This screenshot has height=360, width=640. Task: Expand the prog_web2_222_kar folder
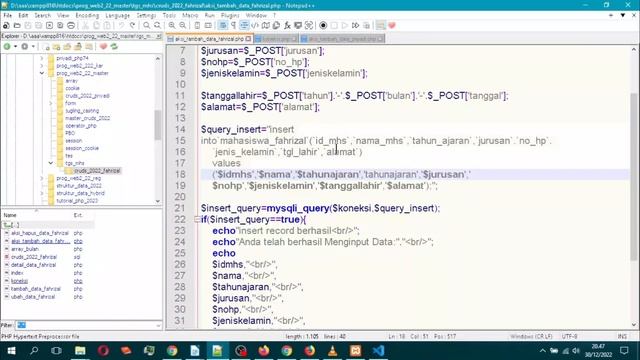(x=42, y=66)
